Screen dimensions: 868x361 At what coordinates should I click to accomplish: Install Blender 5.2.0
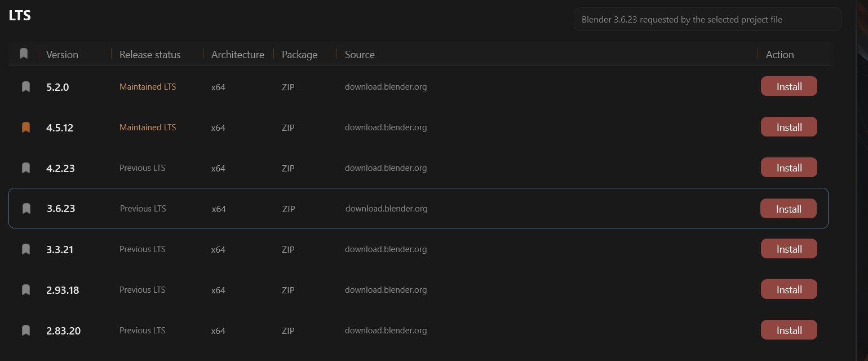[x=789, y=86]
